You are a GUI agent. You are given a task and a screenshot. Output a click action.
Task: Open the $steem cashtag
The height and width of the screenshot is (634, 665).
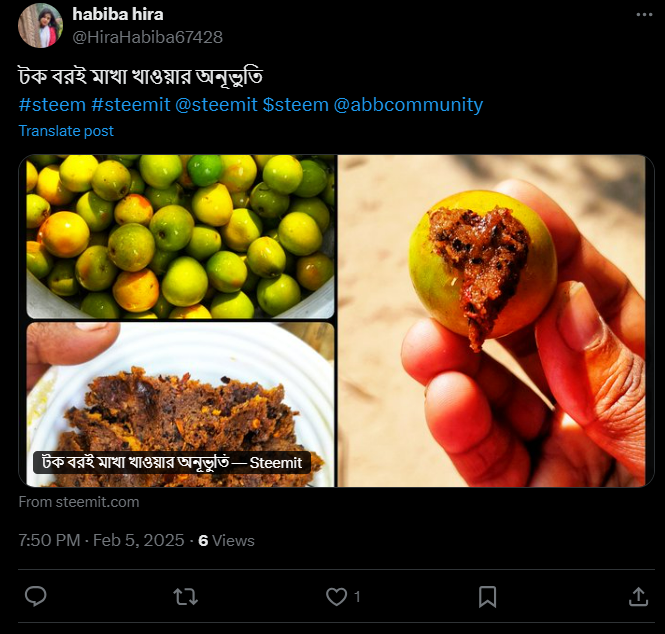pos(295,104)
